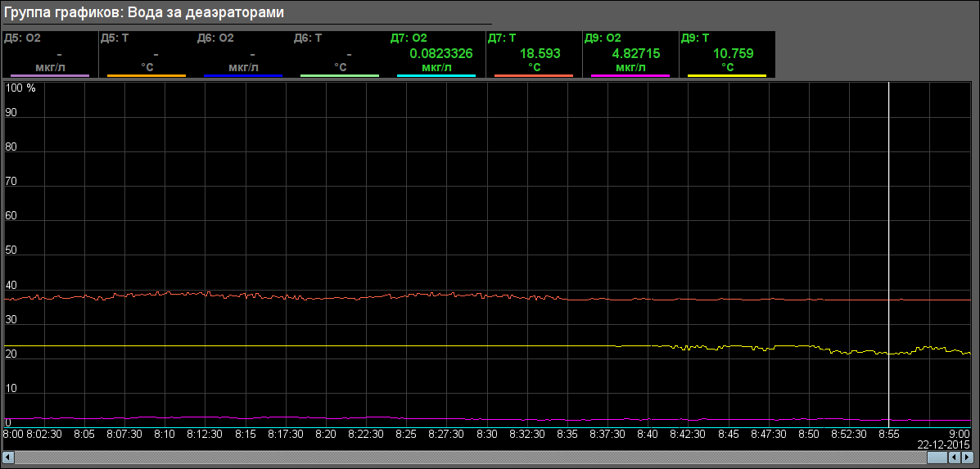Click the 9:00 time axis label
The height and width of the screenshot is (469, 980).
pyautogui.click(x=960, y=434)
